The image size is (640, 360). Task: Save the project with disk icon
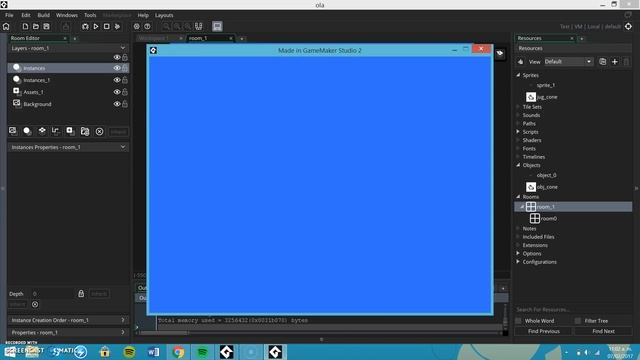pos(47,27)
